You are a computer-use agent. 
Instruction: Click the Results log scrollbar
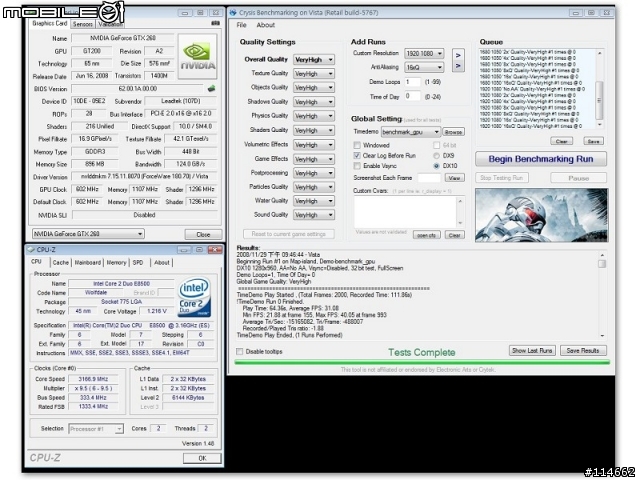click(602, 295)
